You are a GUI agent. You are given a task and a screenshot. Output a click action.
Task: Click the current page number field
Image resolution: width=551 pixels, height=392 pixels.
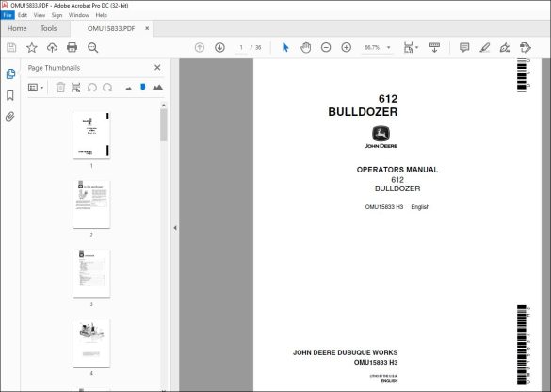(241, 47)
